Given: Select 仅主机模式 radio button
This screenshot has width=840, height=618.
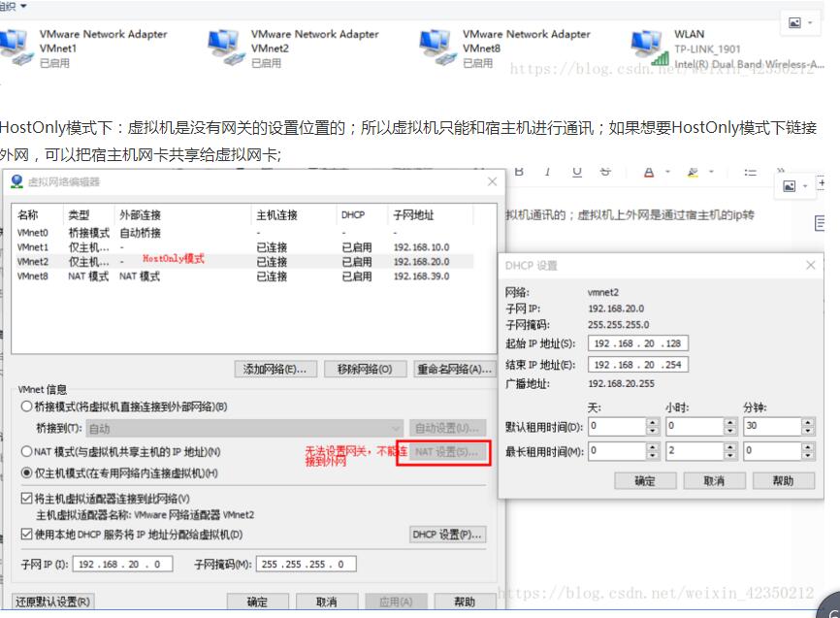Looking at the screenshot, I should [x=26, y=472].
